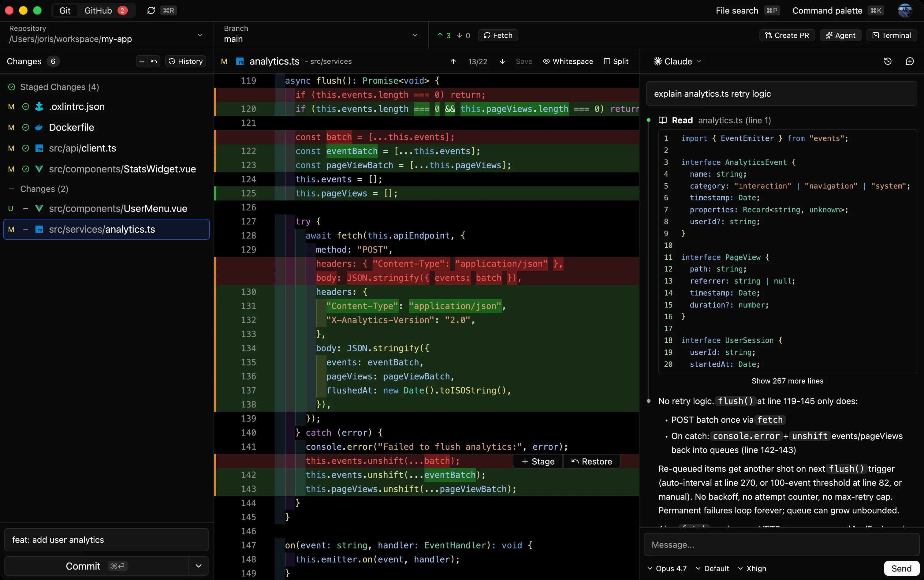The height and width of the screenshot is (580, 924).
Task: Click the commits behind indicator showing 0
Action: click(x=463, y=35)
